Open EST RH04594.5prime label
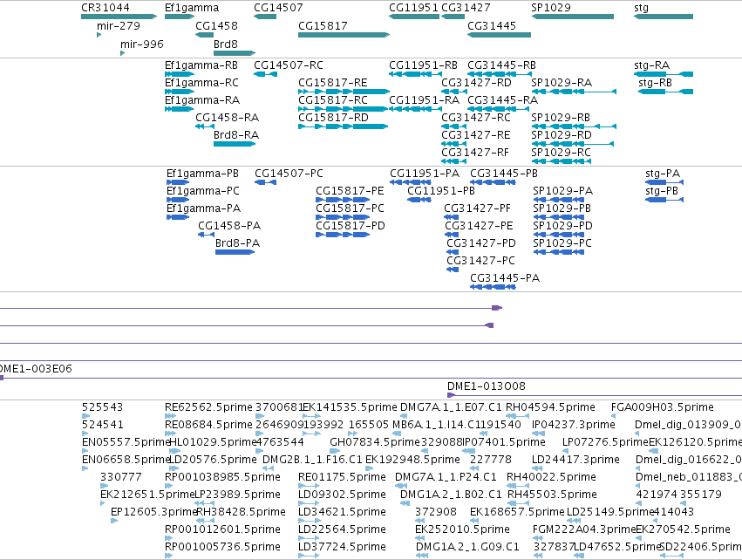This screenshot has width=742, height=560. (550, 407)
